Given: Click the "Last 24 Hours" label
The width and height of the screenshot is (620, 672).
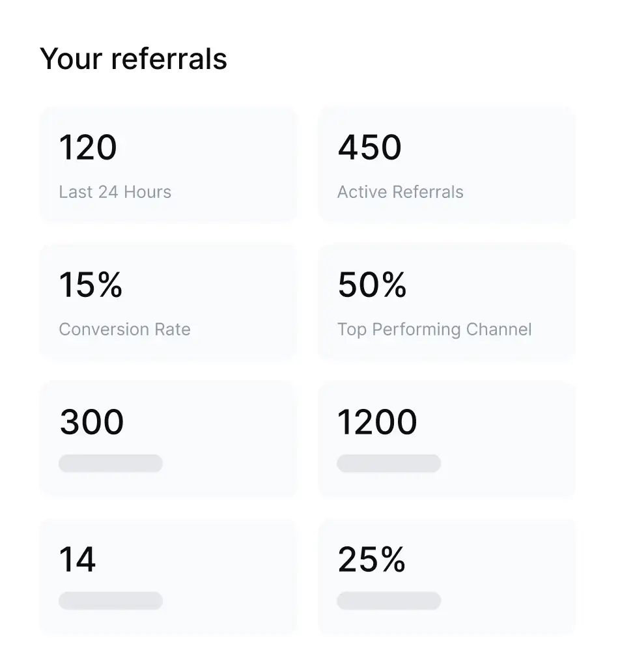Looking at the screenshot, I should (x=115, y=192).
